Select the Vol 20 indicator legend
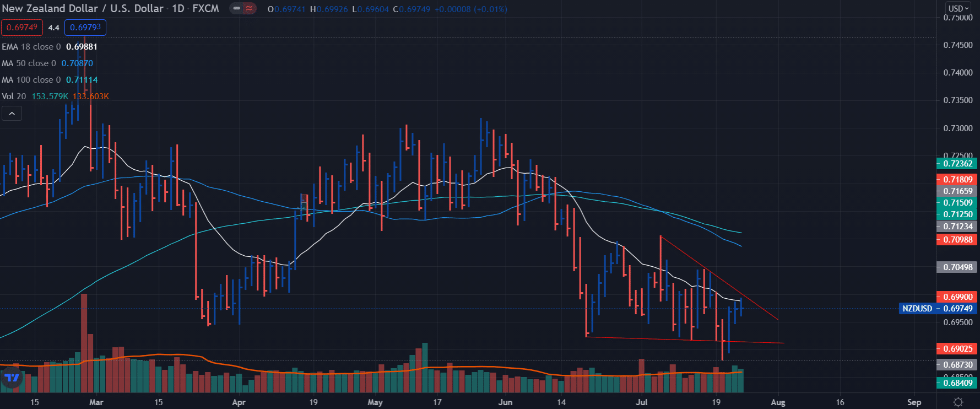This screenshot has width=980, height=409. tap(55, 96)
